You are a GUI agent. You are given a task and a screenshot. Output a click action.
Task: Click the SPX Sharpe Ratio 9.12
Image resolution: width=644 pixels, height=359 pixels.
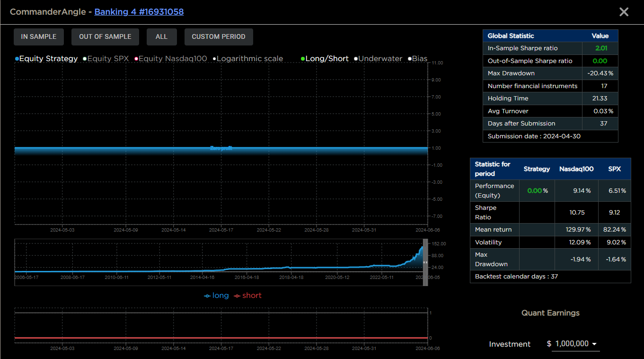[x=614, y=213]
